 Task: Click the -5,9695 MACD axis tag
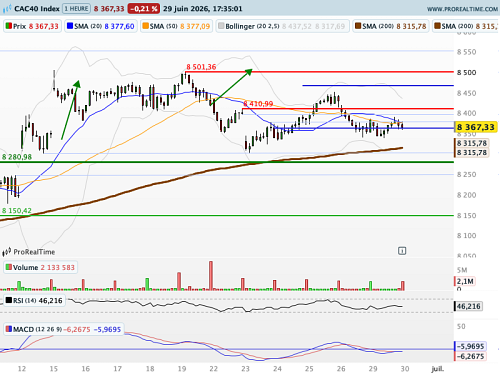coord(470,346)
